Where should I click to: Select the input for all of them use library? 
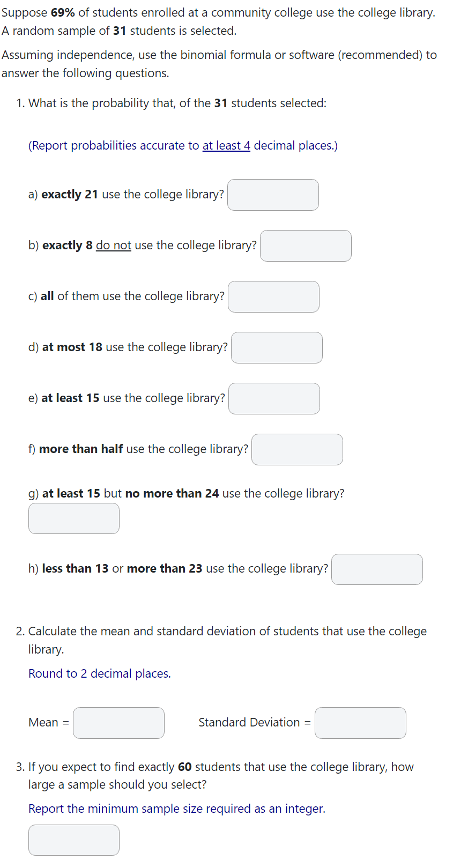pyautogui.click(x=273, y=296)
